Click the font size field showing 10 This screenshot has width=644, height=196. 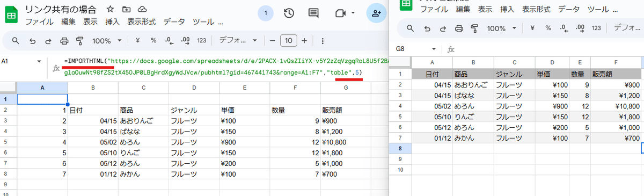(x=288, y=41)
